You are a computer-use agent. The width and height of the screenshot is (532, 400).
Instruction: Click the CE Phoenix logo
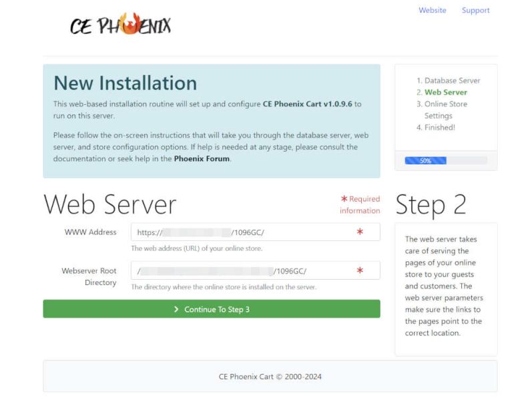pos(120,24)
